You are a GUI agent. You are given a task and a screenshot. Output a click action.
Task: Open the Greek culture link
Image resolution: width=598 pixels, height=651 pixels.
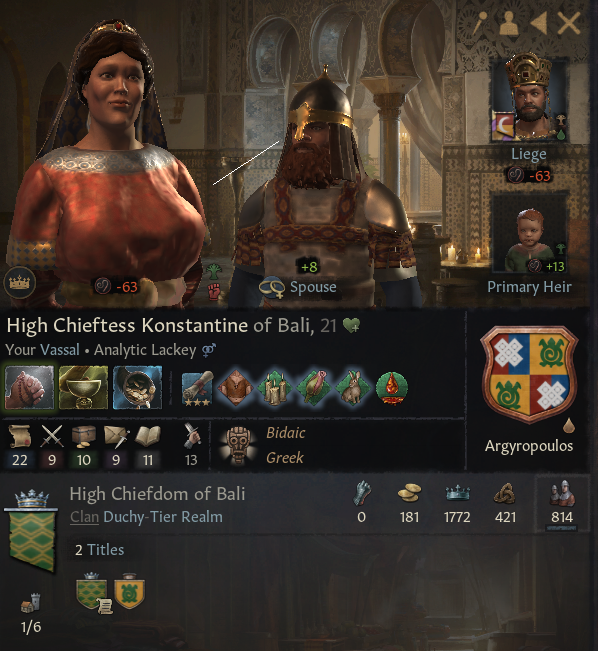pyautogui.click(x=284, y=458)
